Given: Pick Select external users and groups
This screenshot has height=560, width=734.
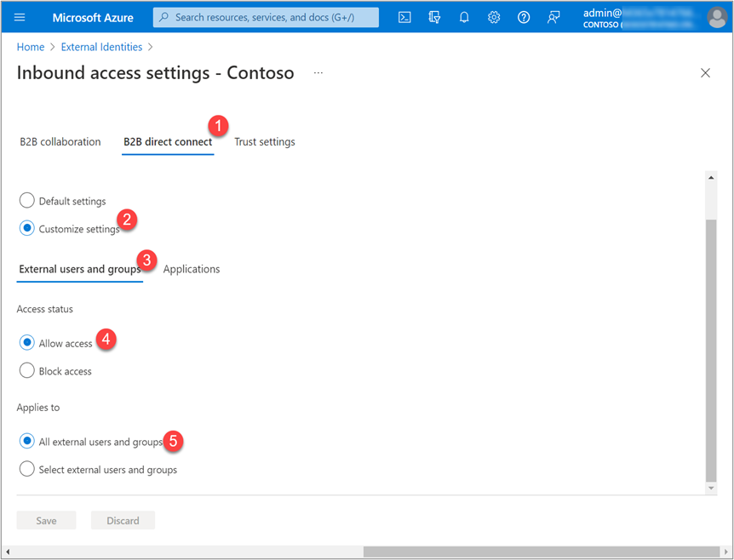Looking at the screenshot, I should [x=27, y=470].
